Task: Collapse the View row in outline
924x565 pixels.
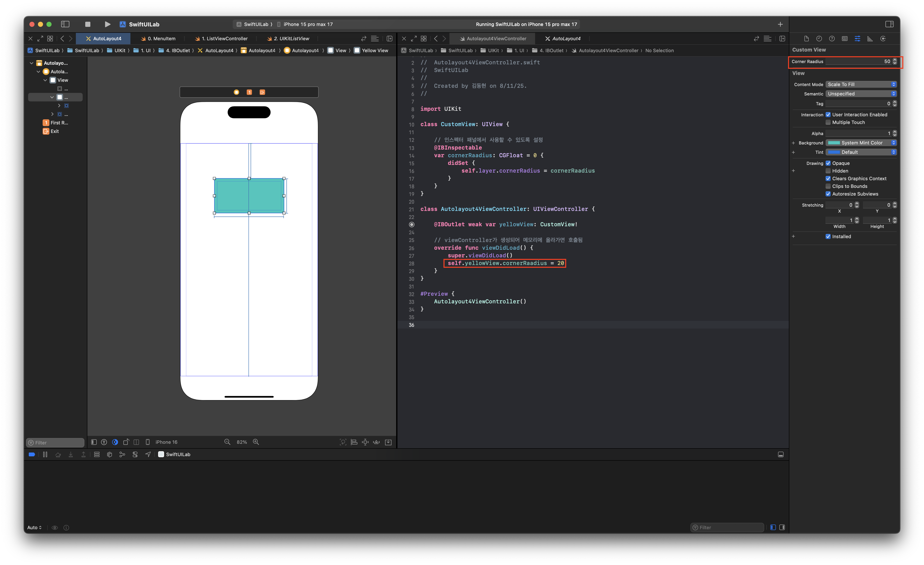Action: 45,80
